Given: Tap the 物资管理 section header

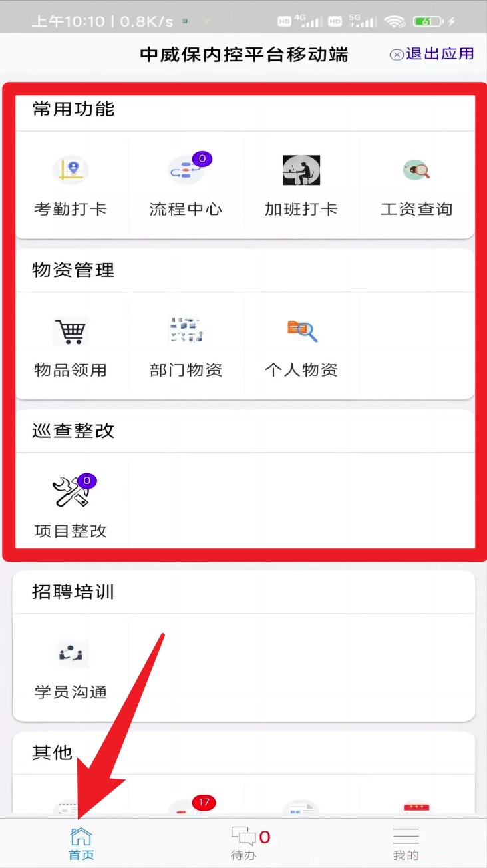Looking at the screenshot, I should [73, 270].
